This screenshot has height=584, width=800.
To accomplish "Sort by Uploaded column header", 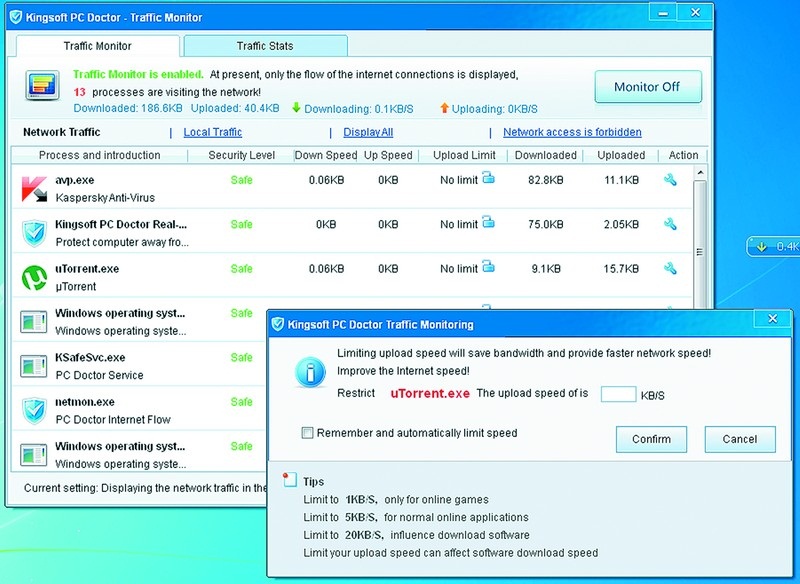I will click(621, 155).
